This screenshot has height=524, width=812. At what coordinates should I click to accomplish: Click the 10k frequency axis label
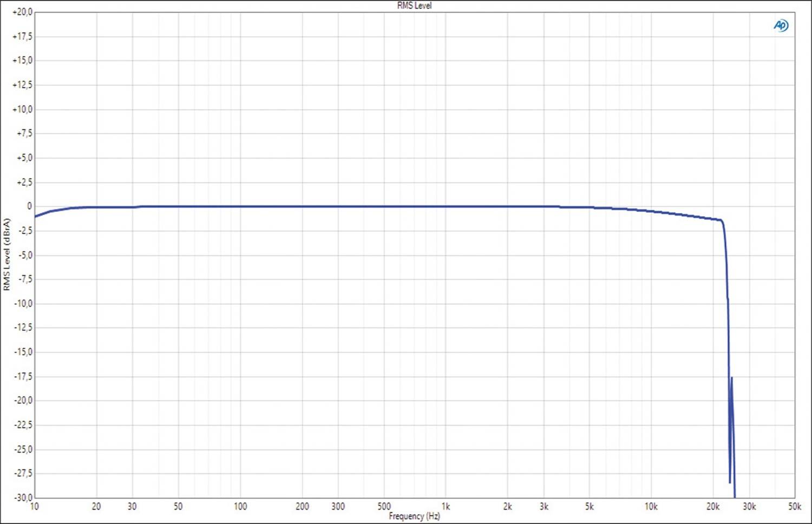(651, 506)
